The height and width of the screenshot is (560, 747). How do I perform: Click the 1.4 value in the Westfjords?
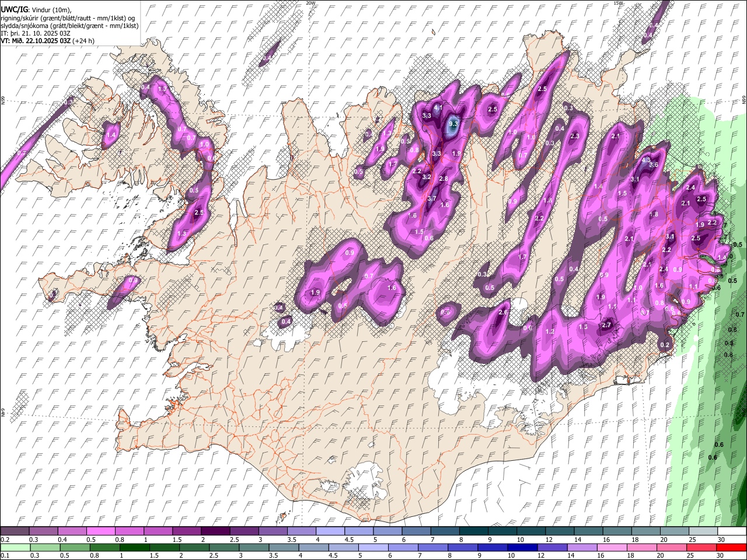pyautogui.click(x=110, y=135)
